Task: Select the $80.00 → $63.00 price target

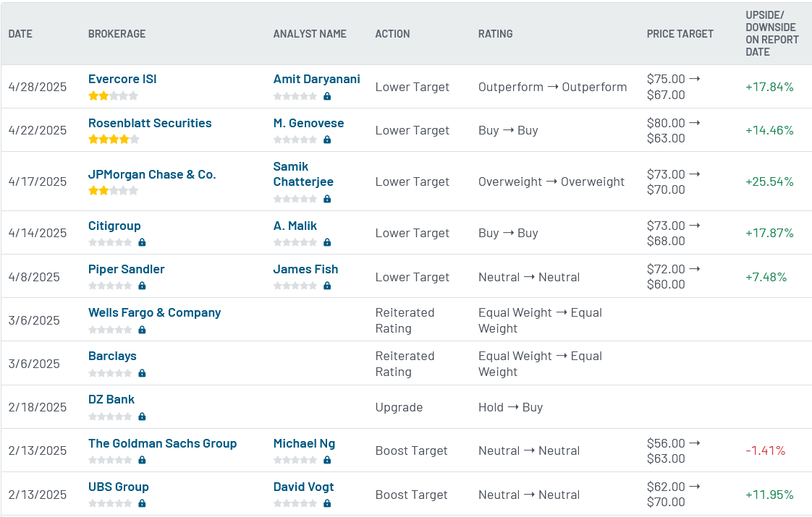Action: pyautogui.click(x=673, y=130)
